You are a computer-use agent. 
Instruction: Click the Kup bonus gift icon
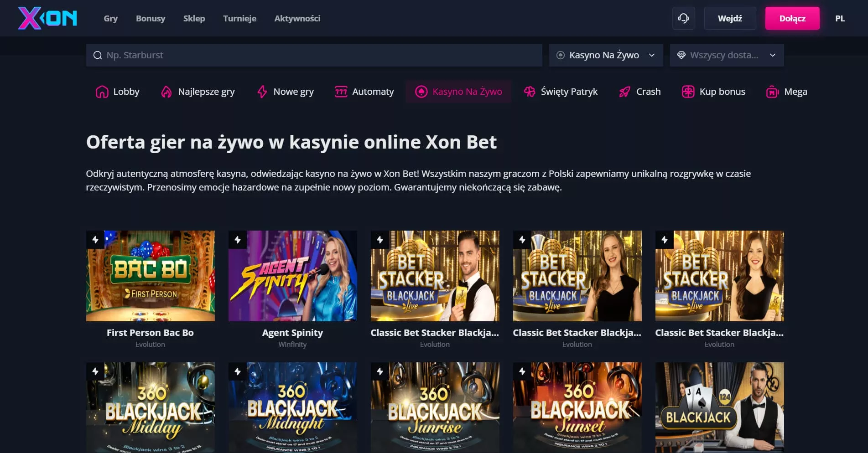pyautogui.click(x=688, y=92)
